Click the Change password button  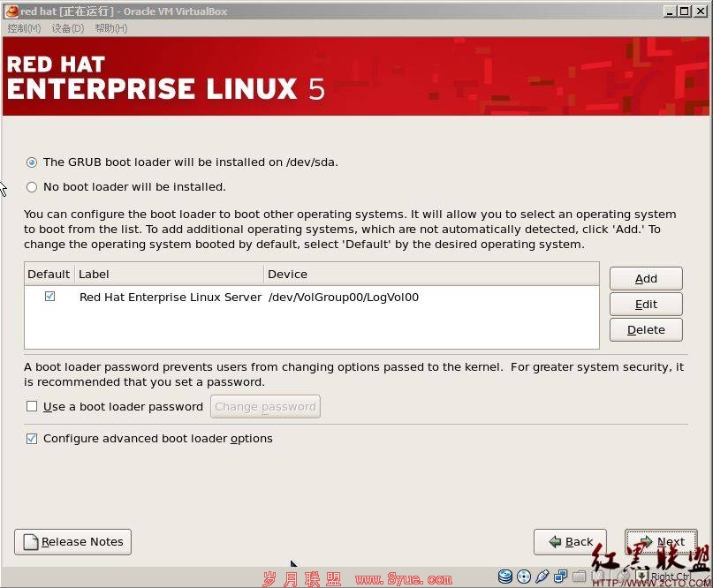point(265,406)
